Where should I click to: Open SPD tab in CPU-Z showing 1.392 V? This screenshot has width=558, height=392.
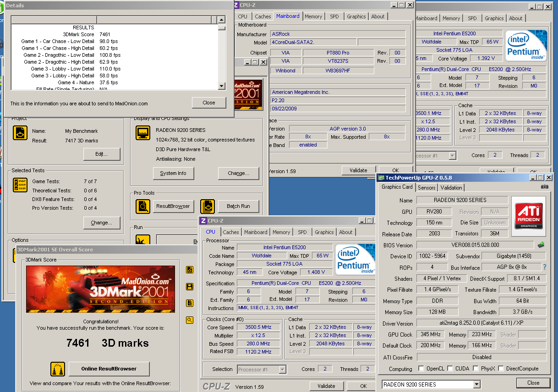pos(472,18)
